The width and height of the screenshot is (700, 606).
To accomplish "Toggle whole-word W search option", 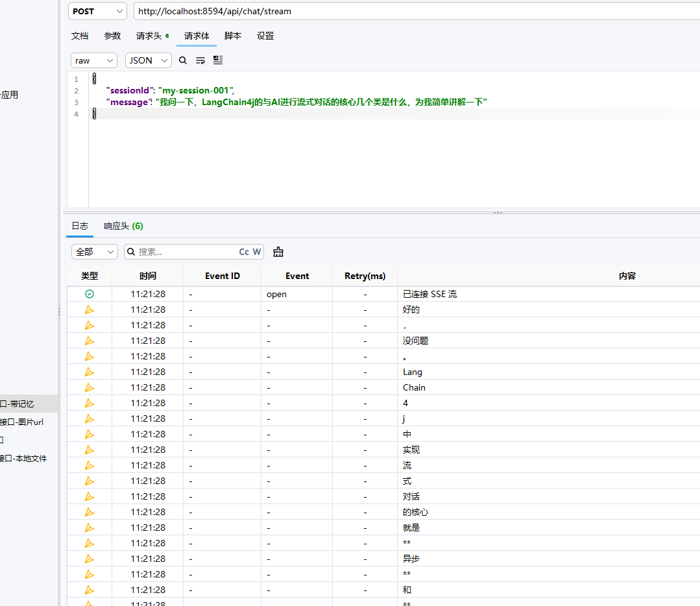I will (257, 252).
